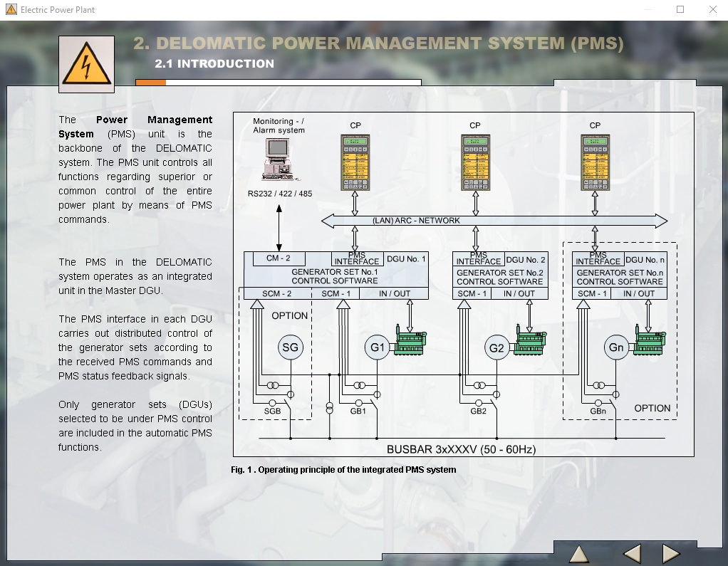Screen dimensions: 728x566
Task: Click GENERATOR SET No.2 CONTROL SOFTWARE text
Action: click(500, 277)
